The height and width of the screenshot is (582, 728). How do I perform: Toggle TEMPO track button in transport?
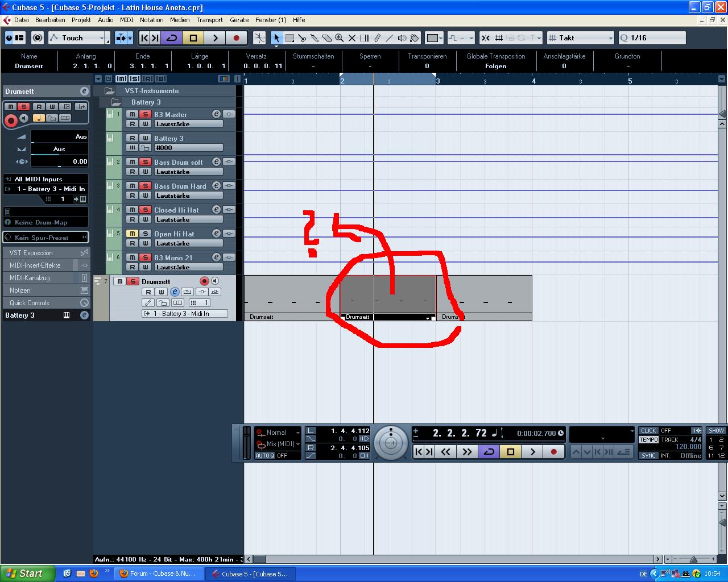click(648, 440)
